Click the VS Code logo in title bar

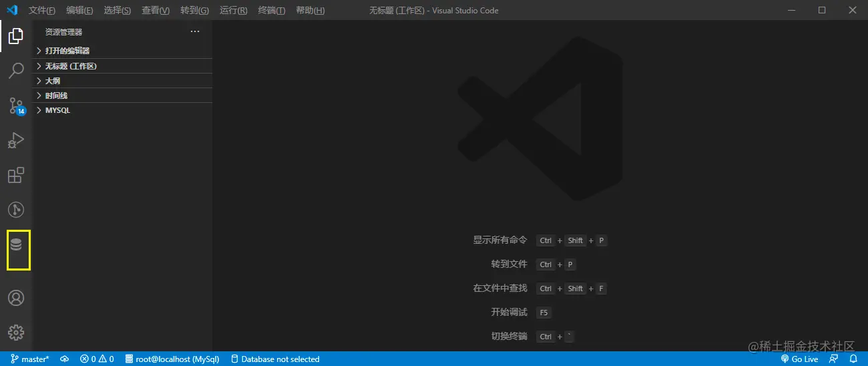pos(12,10)
